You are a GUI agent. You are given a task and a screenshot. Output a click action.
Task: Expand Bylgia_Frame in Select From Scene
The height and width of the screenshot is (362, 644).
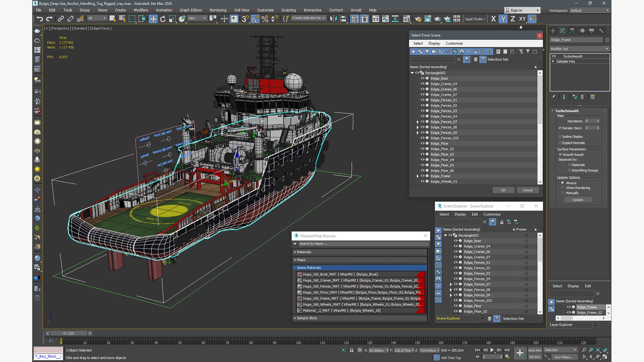point(418,176)
